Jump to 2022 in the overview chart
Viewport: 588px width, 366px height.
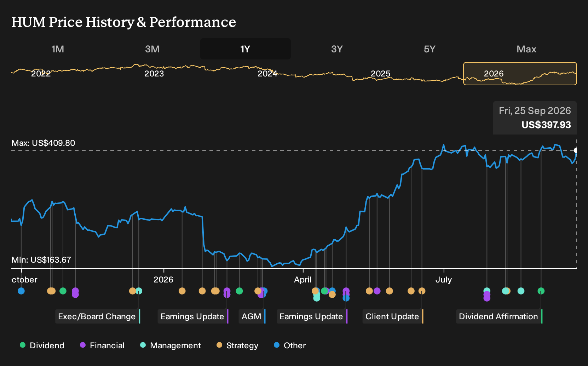(x=41, y=74)
